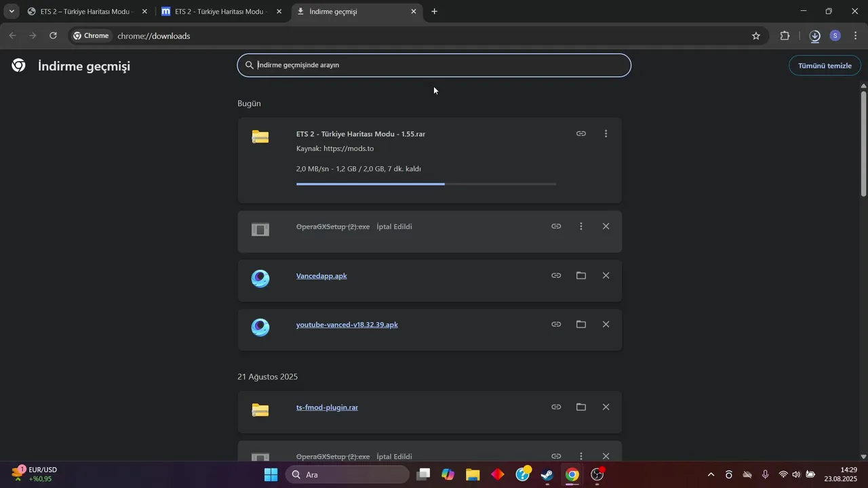
Task: Reload the downloads page
Action: click(53, 36)
